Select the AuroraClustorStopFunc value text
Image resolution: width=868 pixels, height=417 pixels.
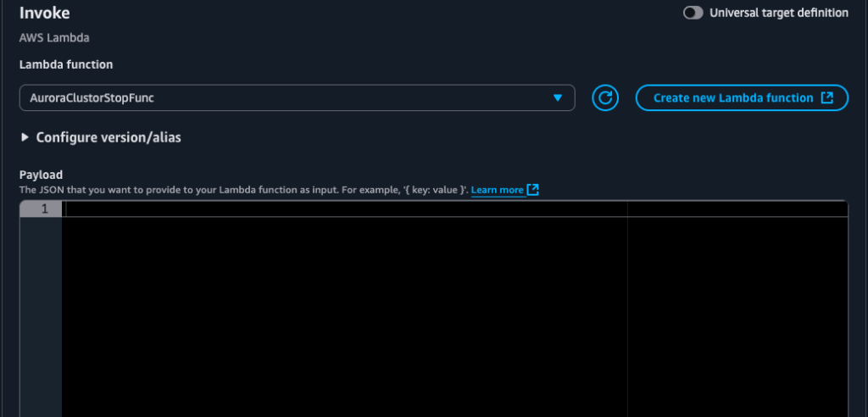pyautogui.click(x=92, y=98)
